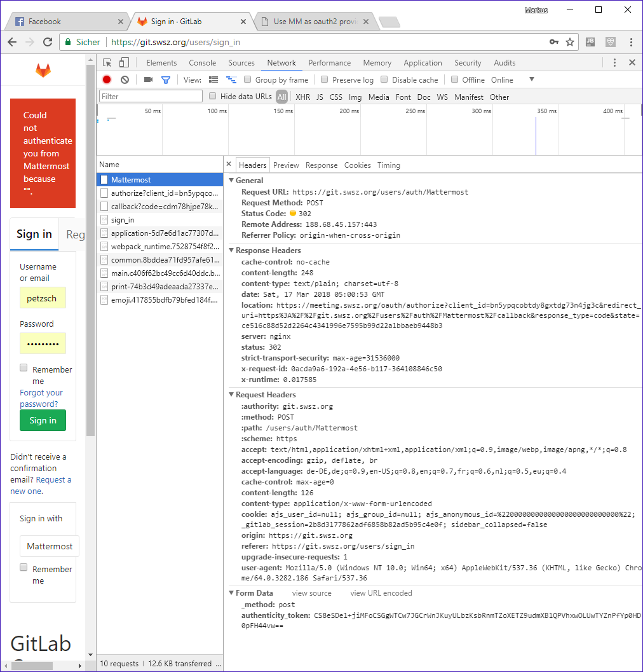Tick Remember me under Password
643x672 pixels.
click(24, 367)
